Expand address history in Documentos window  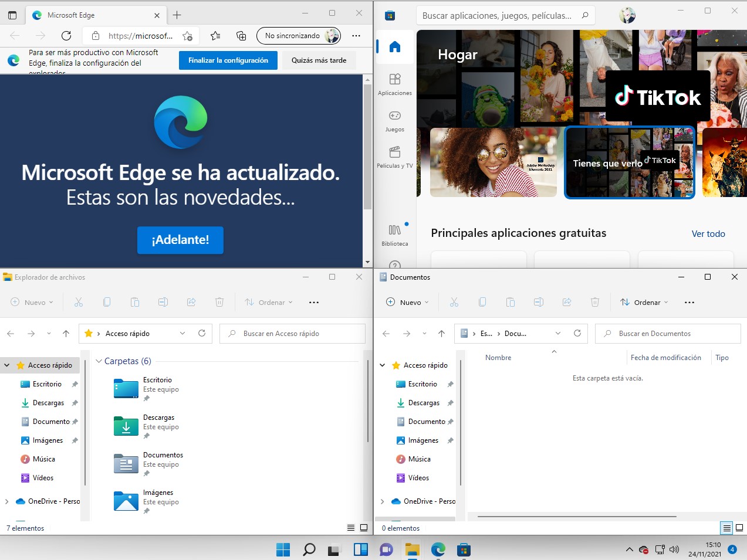[558, 333]
